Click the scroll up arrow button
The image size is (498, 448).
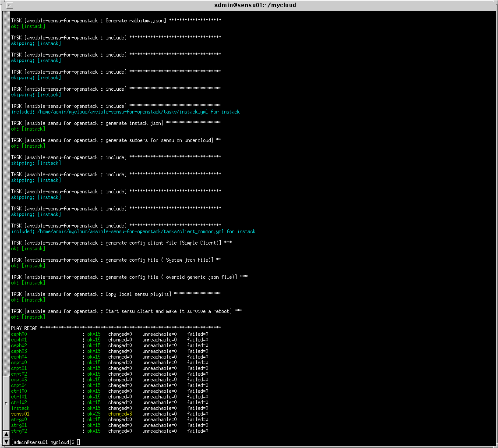(x=6, y=434)
